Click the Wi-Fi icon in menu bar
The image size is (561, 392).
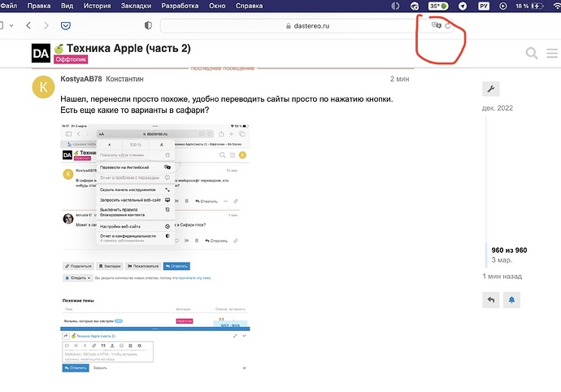coord(557,6)
